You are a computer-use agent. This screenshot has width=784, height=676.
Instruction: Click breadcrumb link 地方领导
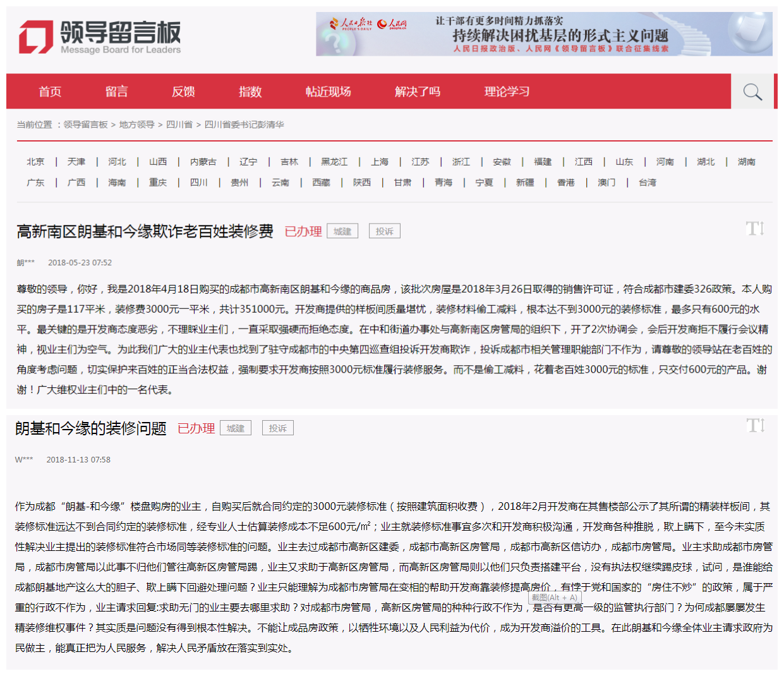pos(137,124)
